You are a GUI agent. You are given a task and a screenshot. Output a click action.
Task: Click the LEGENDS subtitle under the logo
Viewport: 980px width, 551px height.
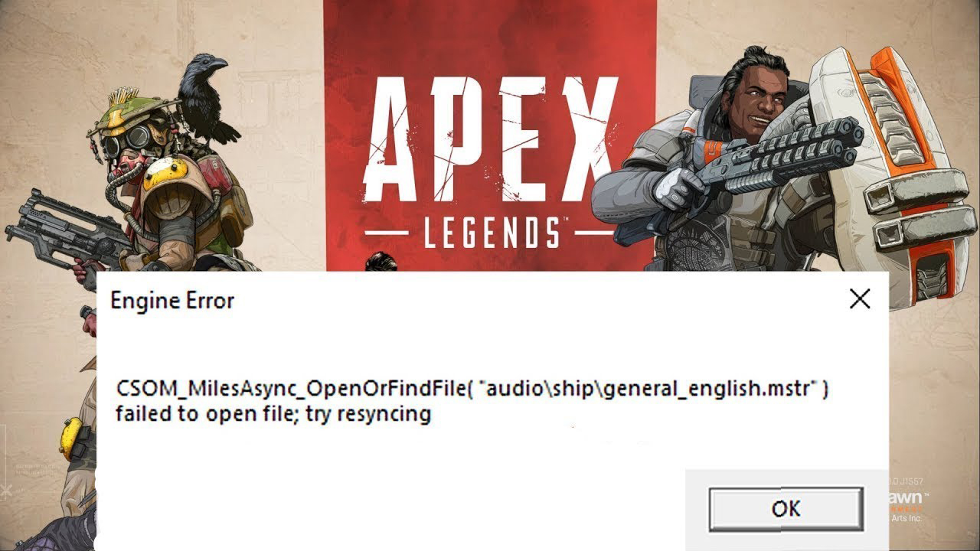(x=490, y=230)
